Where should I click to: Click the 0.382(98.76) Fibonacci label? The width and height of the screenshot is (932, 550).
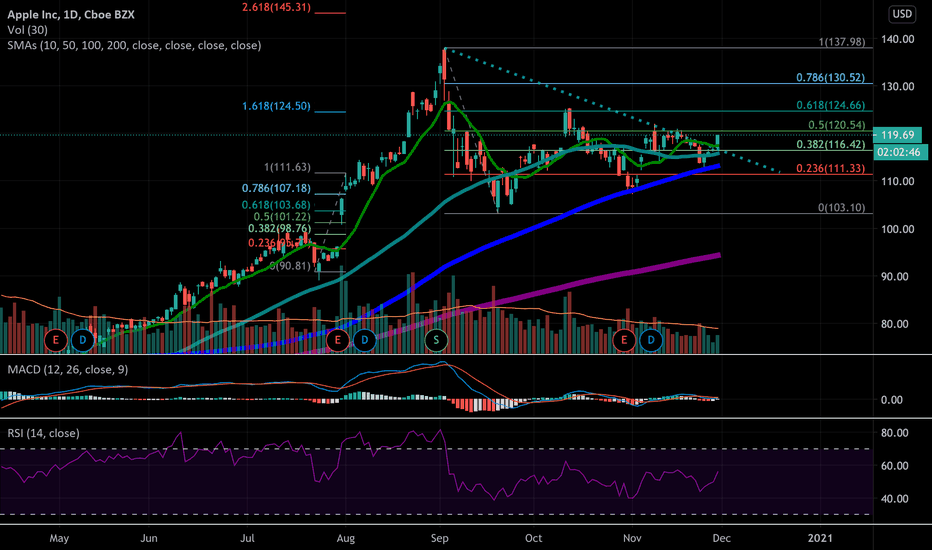coord(279,229)
